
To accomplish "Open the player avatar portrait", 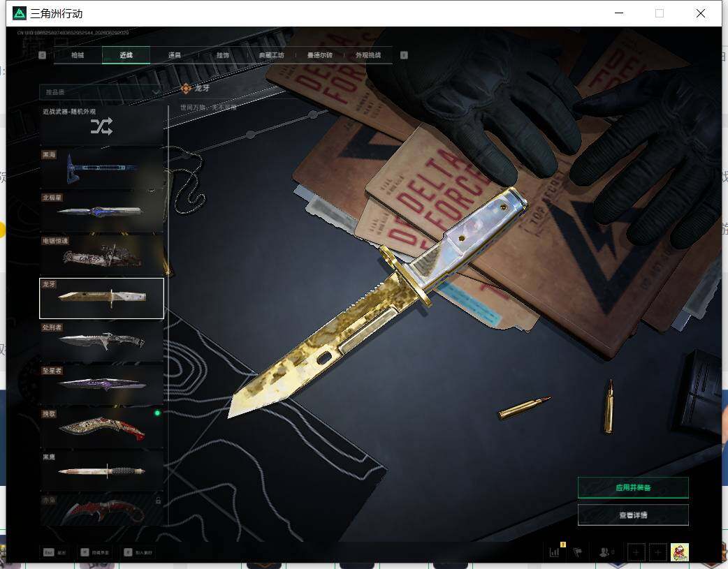I will [x=679, y=552].
